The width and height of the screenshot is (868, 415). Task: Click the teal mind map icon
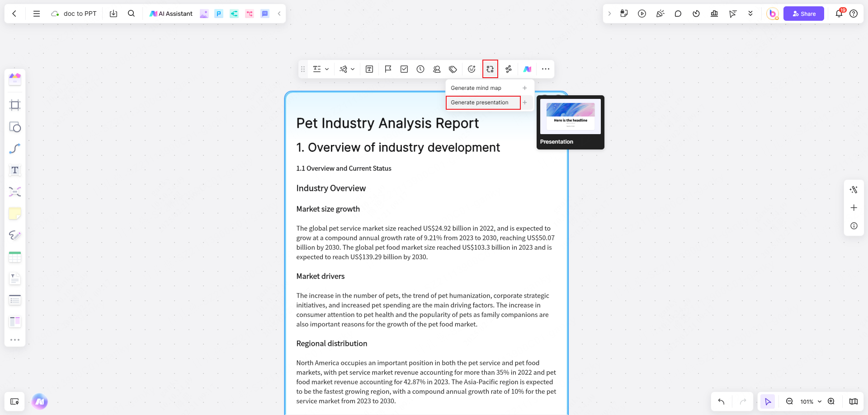tap(234, 14)
